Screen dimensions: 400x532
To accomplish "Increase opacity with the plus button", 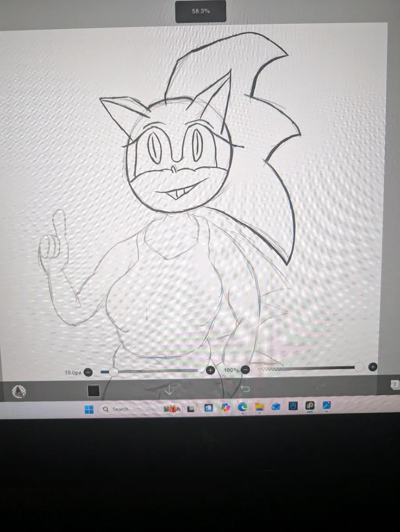I will [372, 367].
